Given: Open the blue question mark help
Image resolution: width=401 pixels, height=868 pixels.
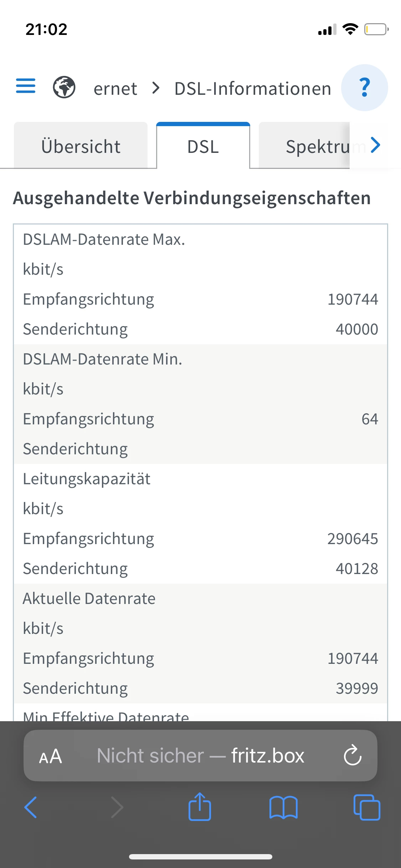Looking at the screenshot, I should tap(364, 88).
